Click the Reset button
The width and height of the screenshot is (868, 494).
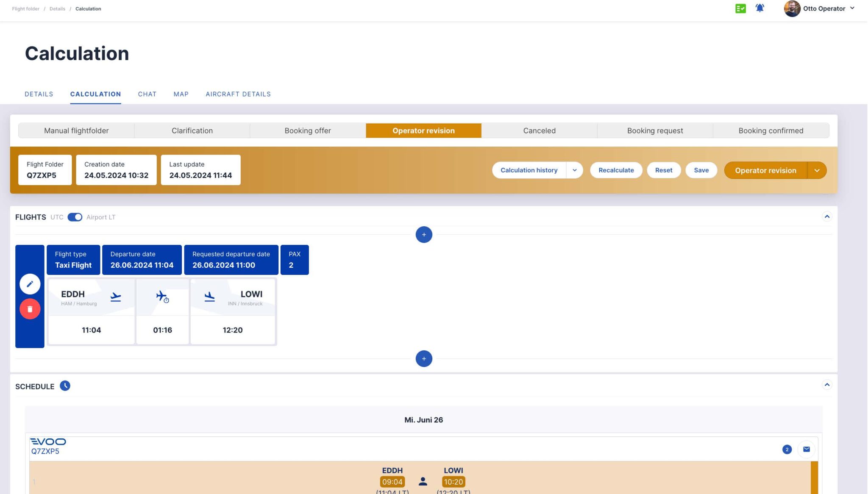(664, 170)
